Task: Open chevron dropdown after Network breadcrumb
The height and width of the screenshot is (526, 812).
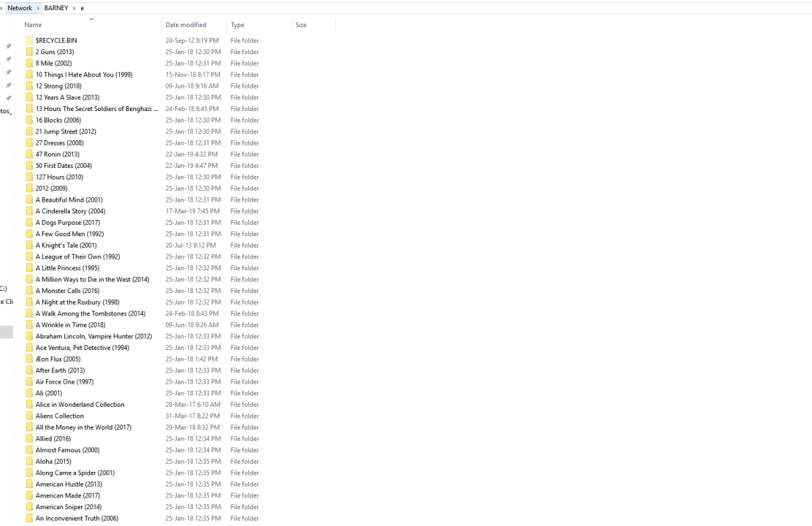Action: 38,8
